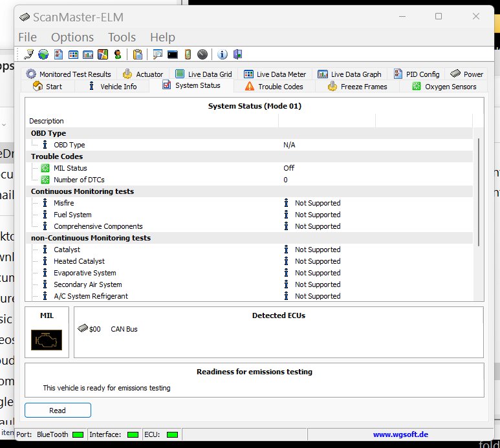
Task: Open the Options menu
Action: [72, 37]
